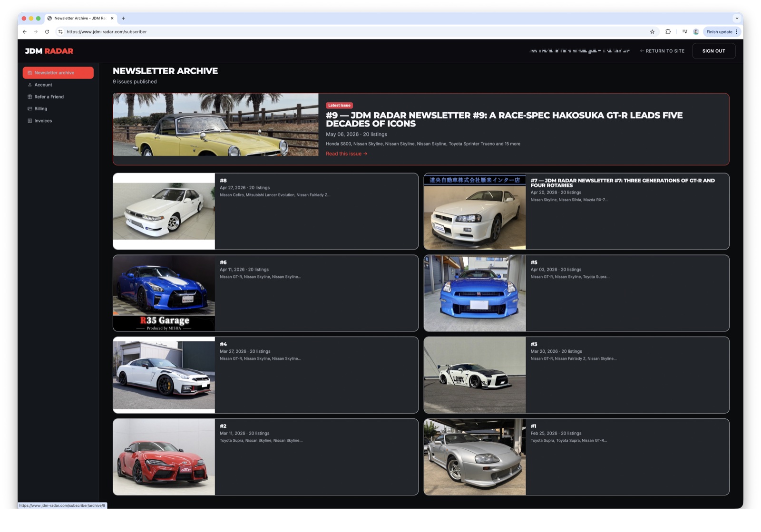This screenshot has height=532, width=761.
Task: Click the Account person icon
Action: click(29, 85)
